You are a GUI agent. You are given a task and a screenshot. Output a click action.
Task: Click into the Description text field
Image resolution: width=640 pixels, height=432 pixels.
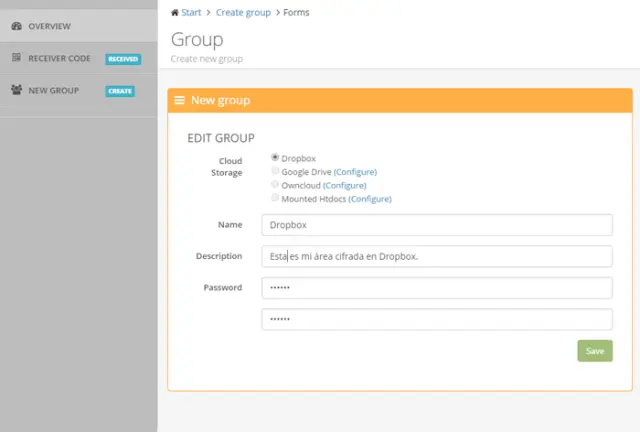pos(436,257)
